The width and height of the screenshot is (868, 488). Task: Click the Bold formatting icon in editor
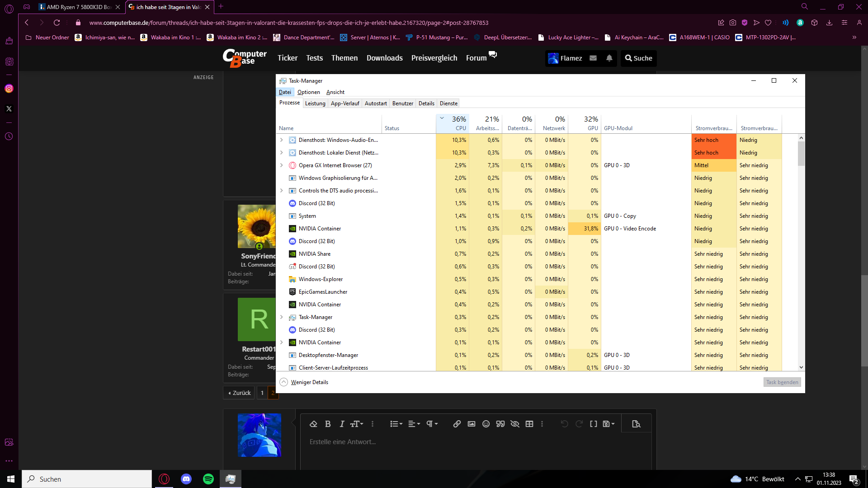[x=328, y=424]
